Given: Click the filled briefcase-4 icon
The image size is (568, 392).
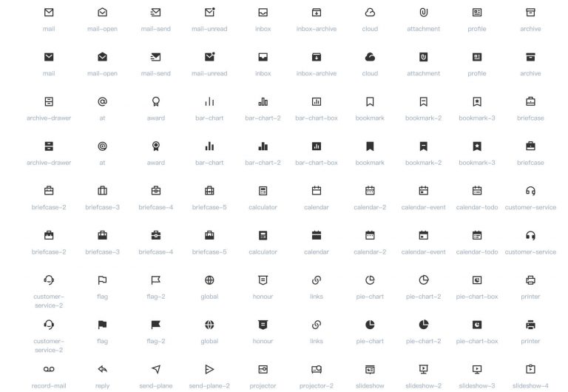Looking at the screenshot, I should 156,235.
